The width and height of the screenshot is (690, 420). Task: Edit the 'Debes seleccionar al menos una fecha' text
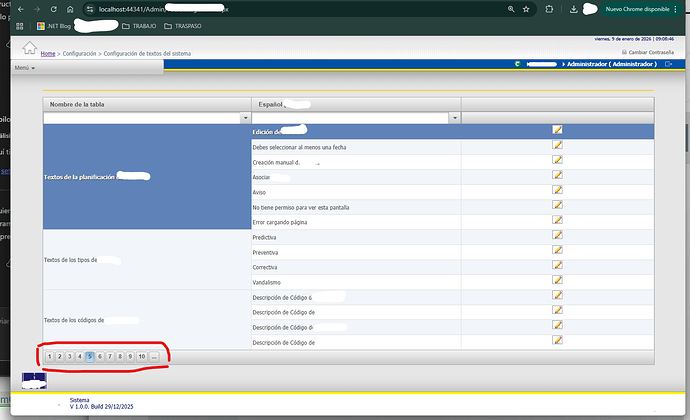tap(558, 146)
